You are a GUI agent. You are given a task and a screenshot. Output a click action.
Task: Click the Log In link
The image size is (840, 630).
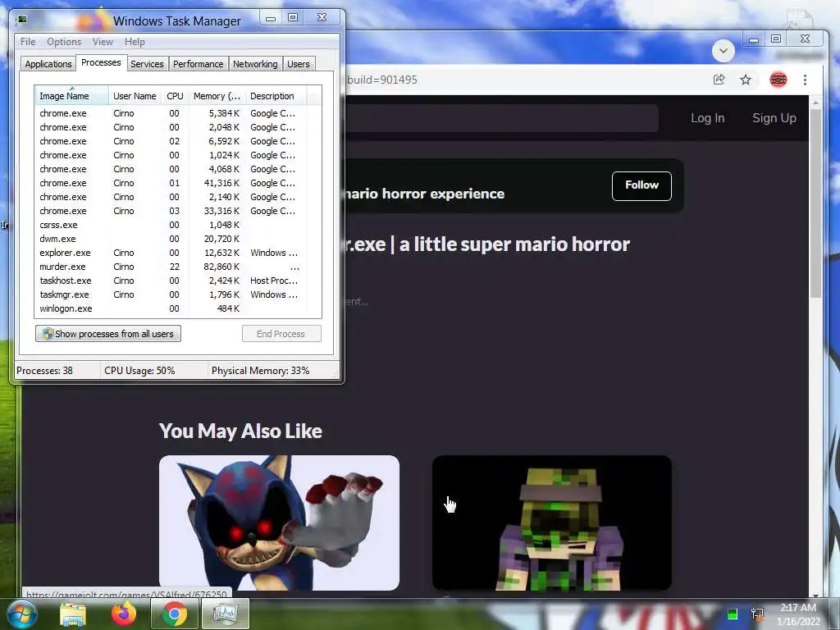[x=707, y=118]
